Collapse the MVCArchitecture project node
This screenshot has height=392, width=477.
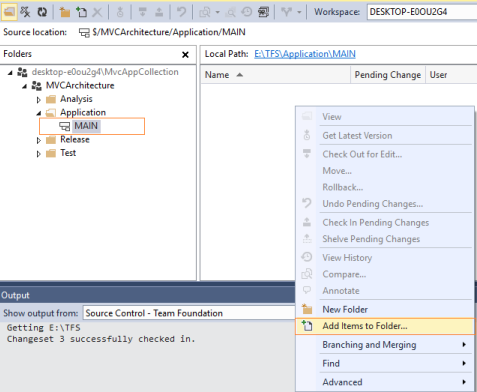[24, 86]
